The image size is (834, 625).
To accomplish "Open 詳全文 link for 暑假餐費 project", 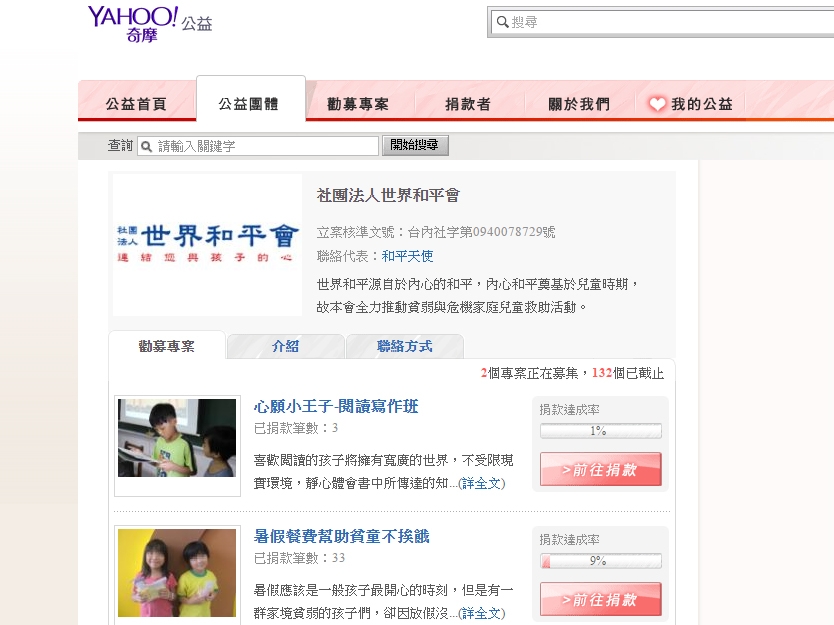I will (481, 613).
